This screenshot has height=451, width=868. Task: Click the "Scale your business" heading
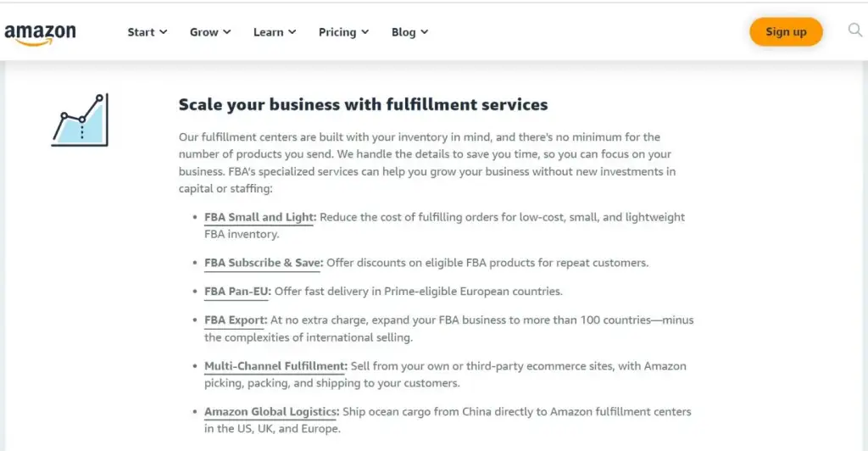[x=363, y=105]
